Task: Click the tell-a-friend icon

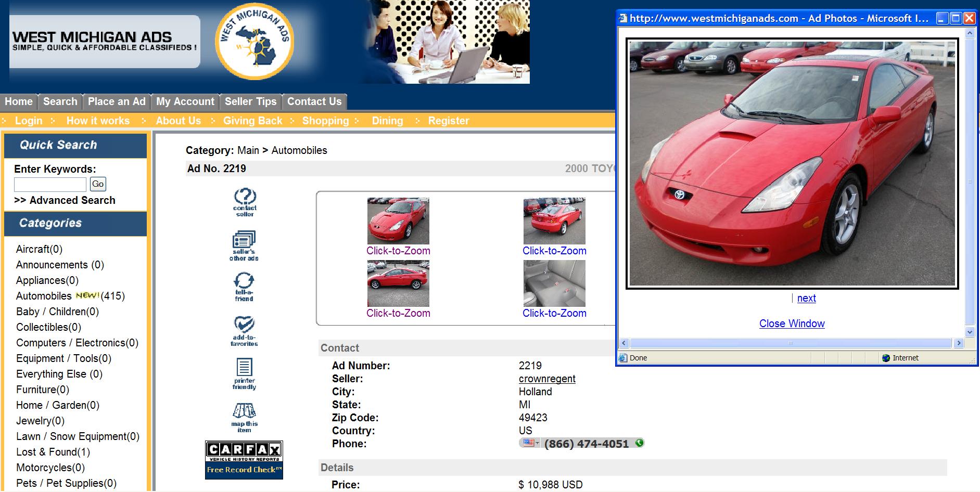Action: [x=244, y=287]
